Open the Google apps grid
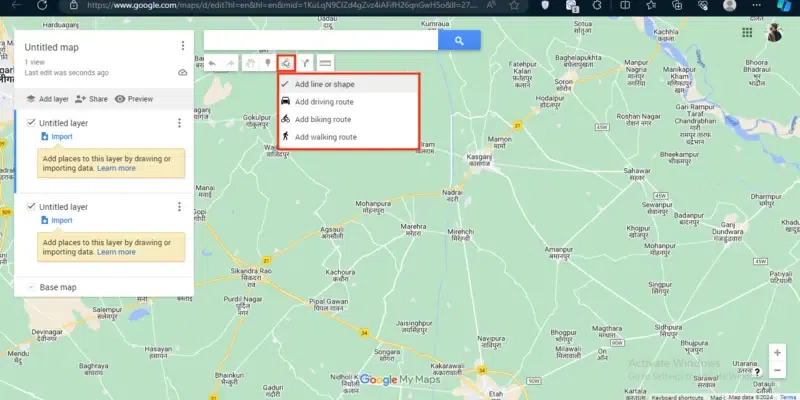 point(747,33)
